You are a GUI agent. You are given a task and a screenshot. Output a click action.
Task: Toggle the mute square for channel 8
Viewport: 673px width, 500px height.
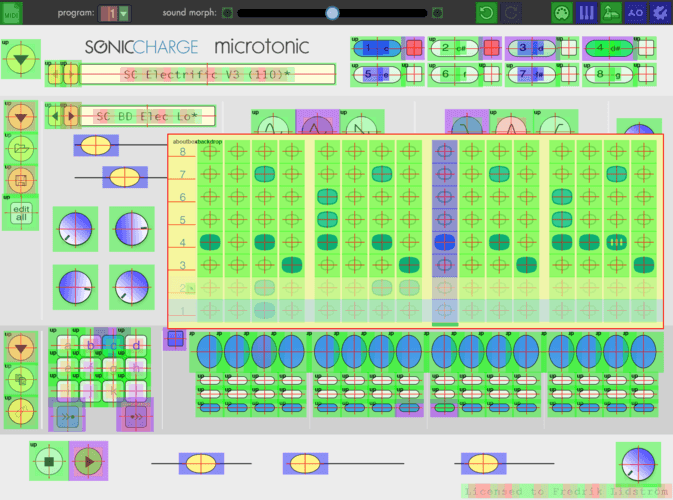[646, 75]
